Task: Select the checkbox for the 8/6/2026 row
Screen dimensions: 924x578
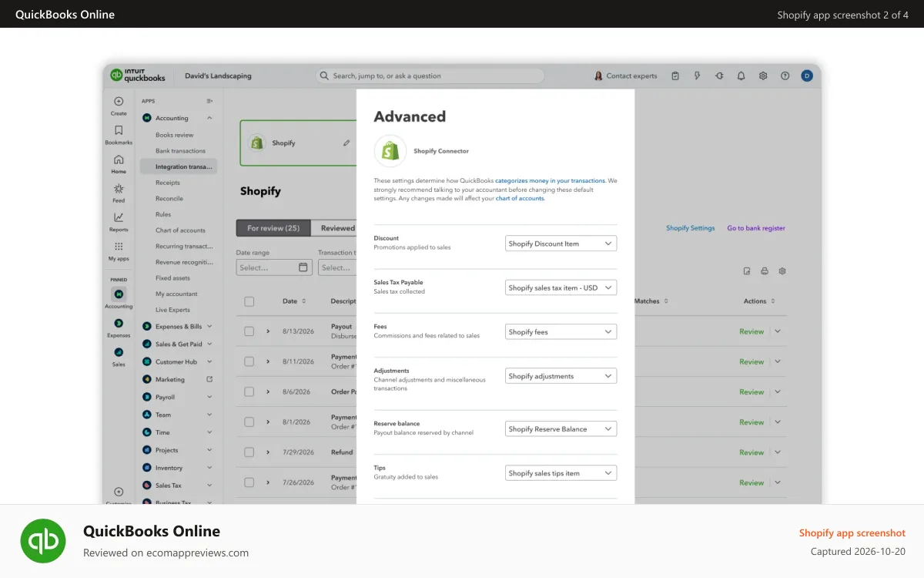Action: pyautogui.click(x=249, y=391)
